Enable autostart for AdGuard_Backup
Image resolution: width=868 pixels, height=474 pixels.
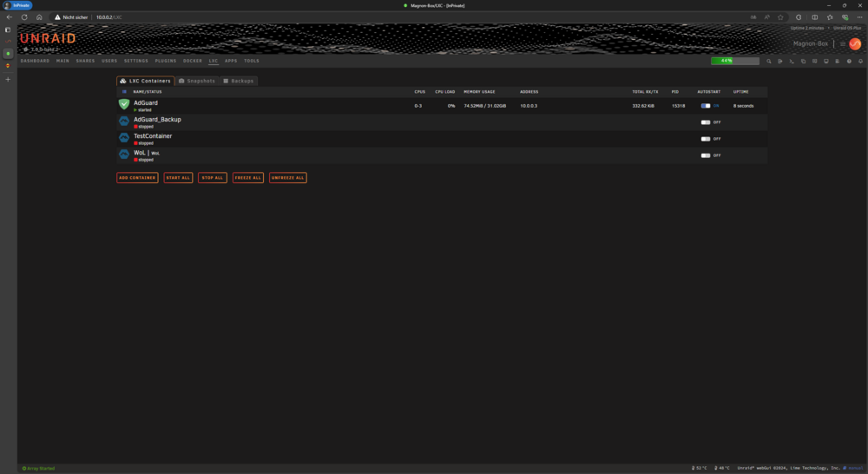coord(705,122)
